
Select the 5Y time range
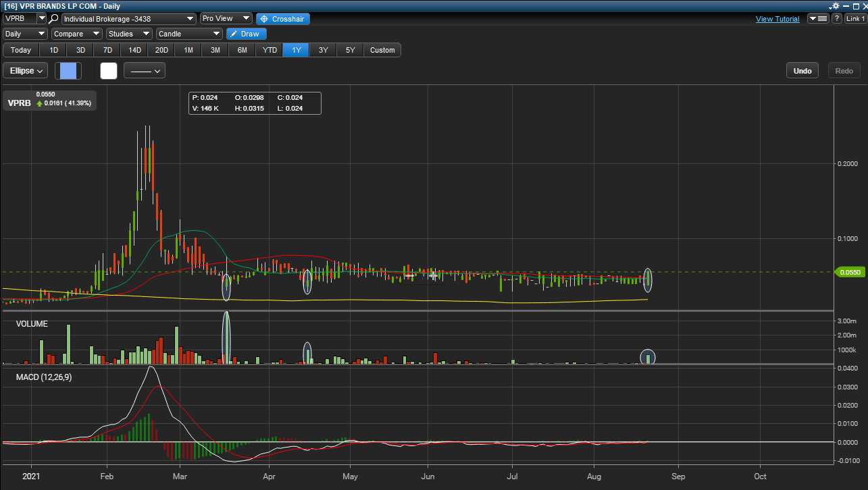351,50
